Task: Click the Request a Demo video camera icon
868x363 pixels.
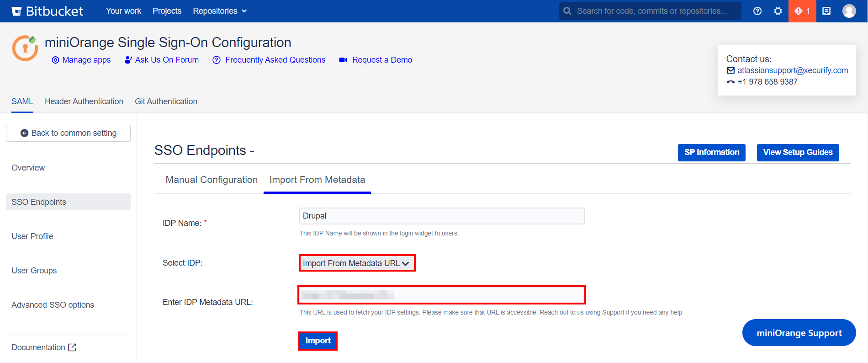Action: (x=343, y=60)
